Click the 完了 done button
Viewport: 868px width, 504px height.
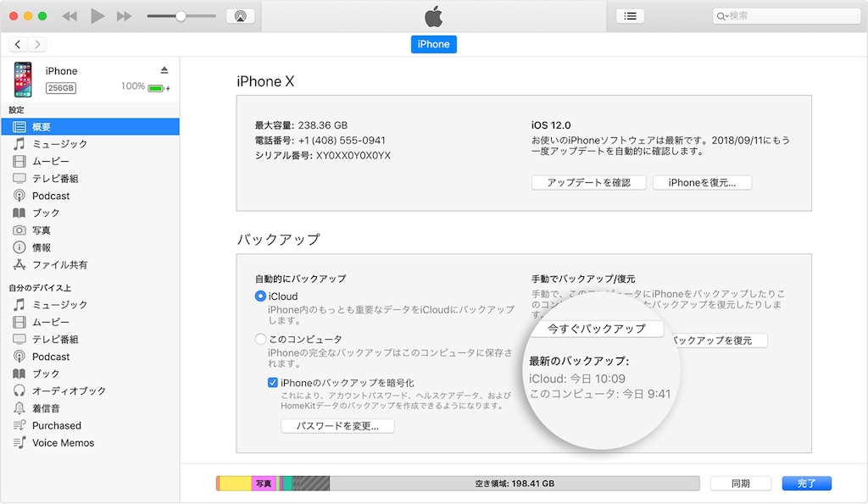807,484
